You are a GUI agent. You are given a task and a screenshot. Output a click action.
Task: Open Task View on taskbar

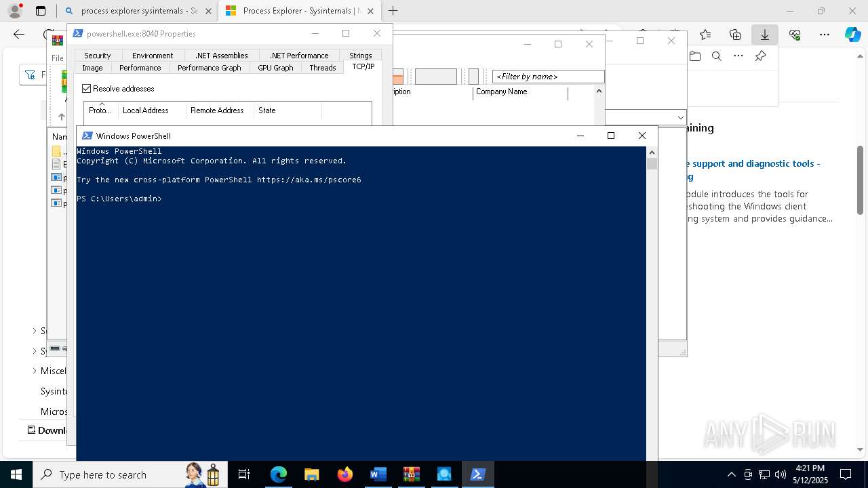[244, 474]
